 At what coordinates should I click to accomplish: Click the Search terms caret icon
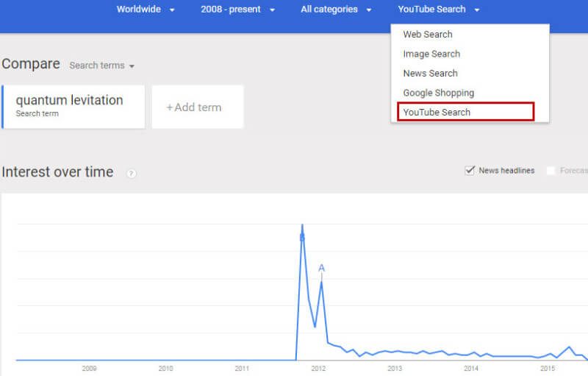[132, 66]
